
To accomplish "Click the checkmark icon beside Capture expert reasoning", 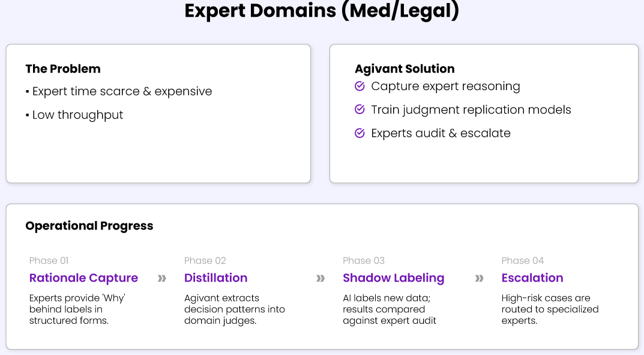I will [x=360, y=86].
